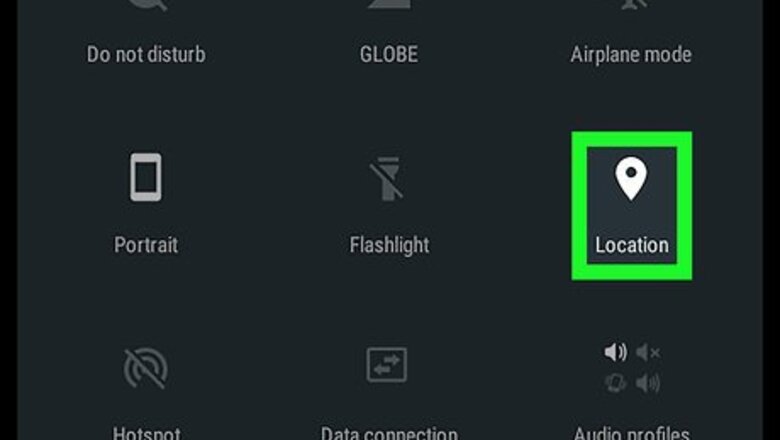Tap the vibrate phone icon in Audio profiles
This screenshot has width=780, height=440.
[615, 383]
